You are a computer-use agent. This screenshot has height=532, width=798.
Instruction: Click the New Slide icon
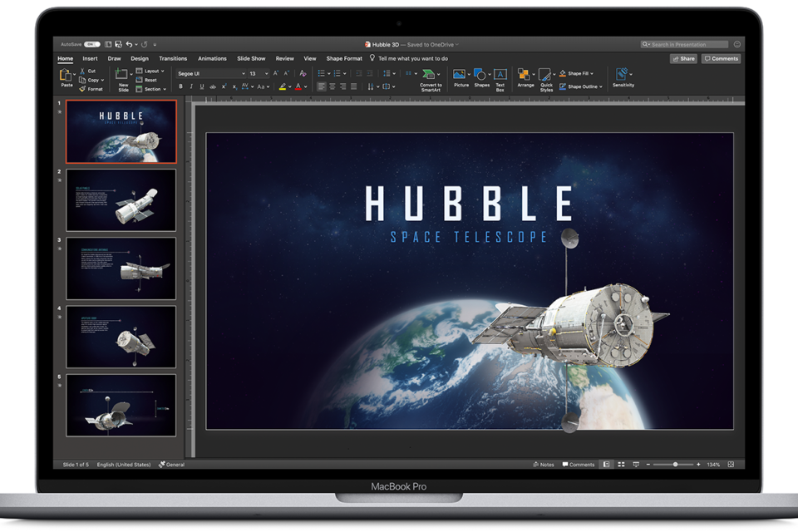pyautogui.click(x=122, y=78)
